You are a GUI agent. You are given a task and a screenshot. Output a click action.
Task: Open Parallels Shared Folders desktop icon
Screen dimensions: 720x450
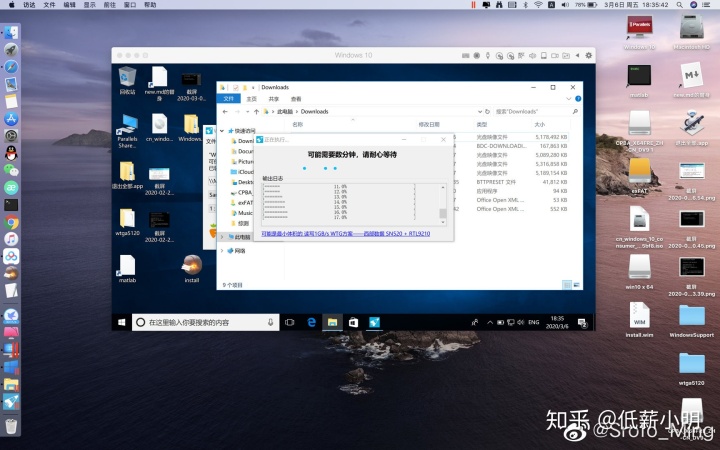[127, 131]
